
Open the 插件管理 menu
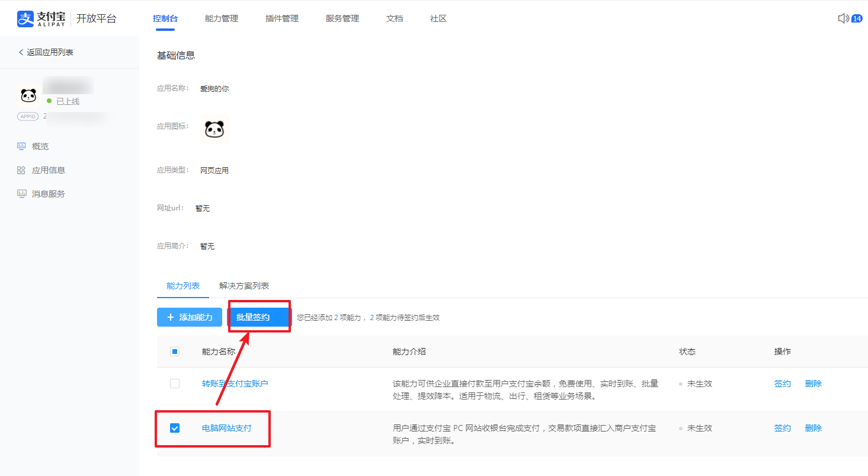282,18
